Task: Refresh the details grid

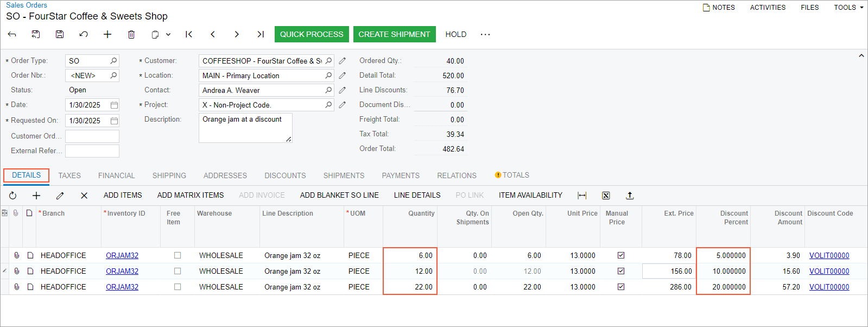Action: 13,196
